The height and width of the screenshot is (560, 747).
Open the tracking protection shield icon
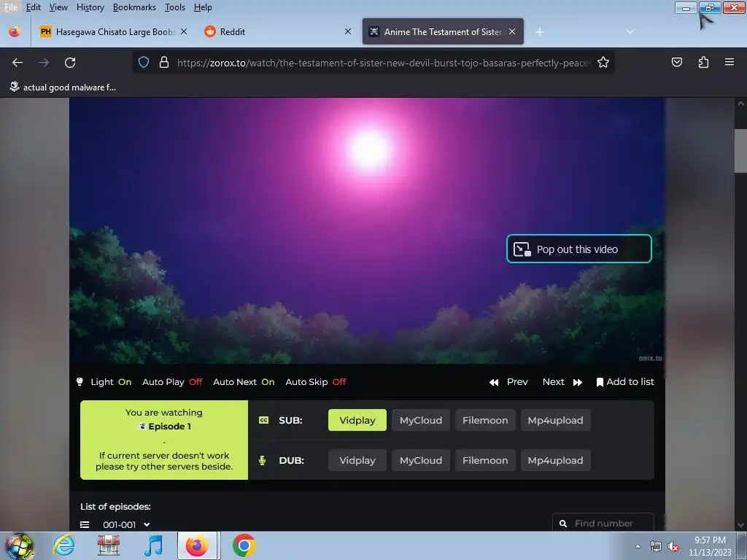[144, 63]
